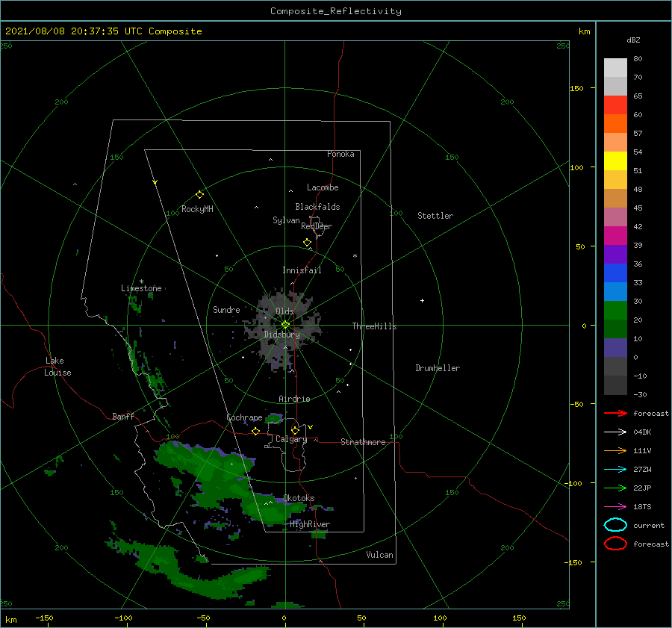
Task: Pick the green 22JP arrow icon
Action: coord(615,488)
